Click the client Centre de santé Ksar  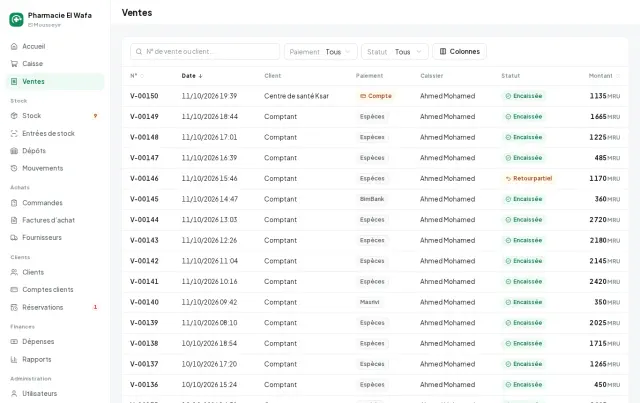pos(296,96)
